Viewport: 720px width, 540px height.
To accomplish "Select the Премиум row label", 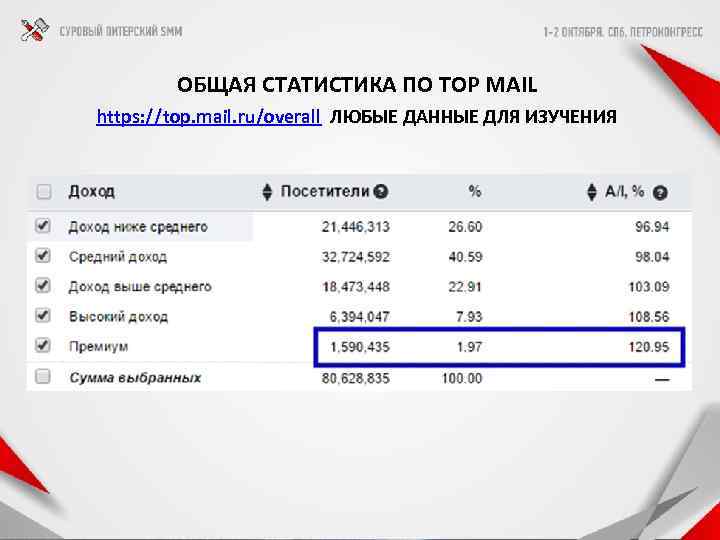I will 98,346.
